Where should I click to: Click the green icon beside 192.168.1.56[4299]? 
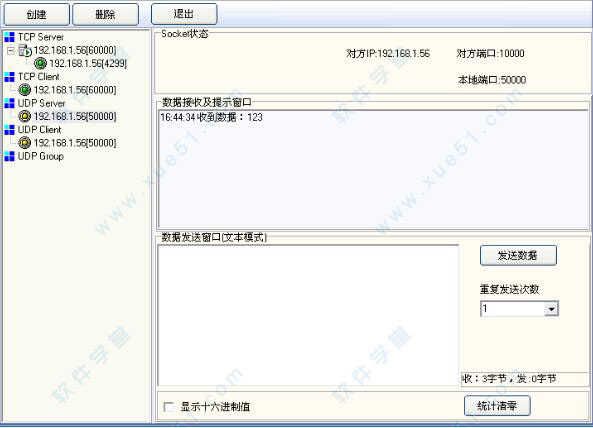(40, 63)
